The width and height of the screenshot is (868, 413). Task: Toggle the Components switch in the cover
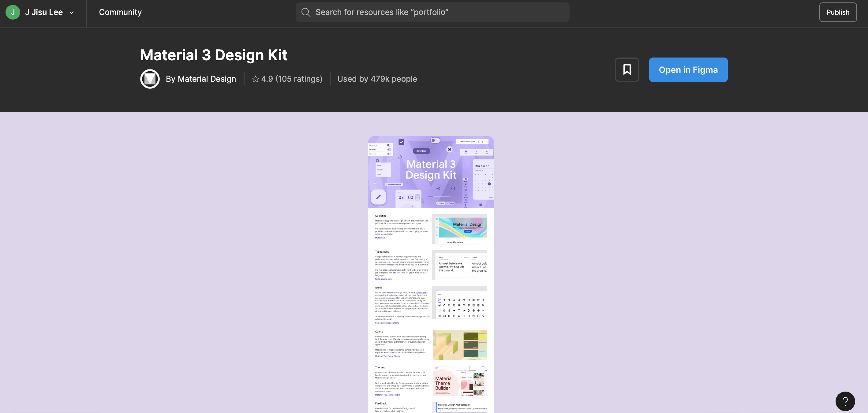[x=389, y=145]
